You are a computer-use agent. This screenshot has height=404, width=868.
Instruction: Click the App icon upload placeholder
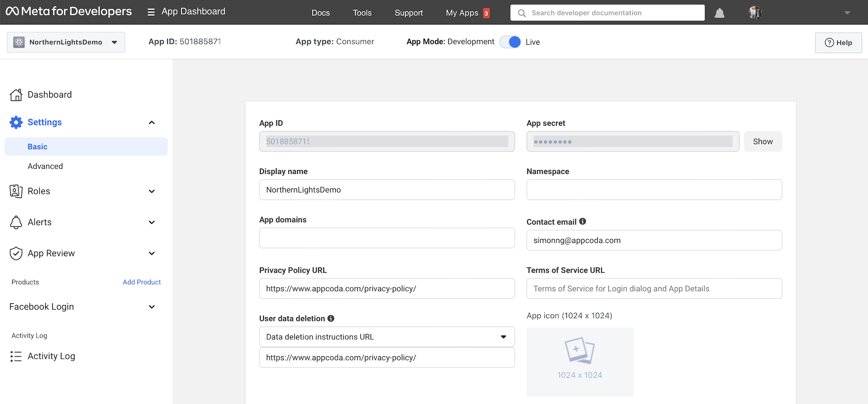pyautogui.click(x=580, y=362)
